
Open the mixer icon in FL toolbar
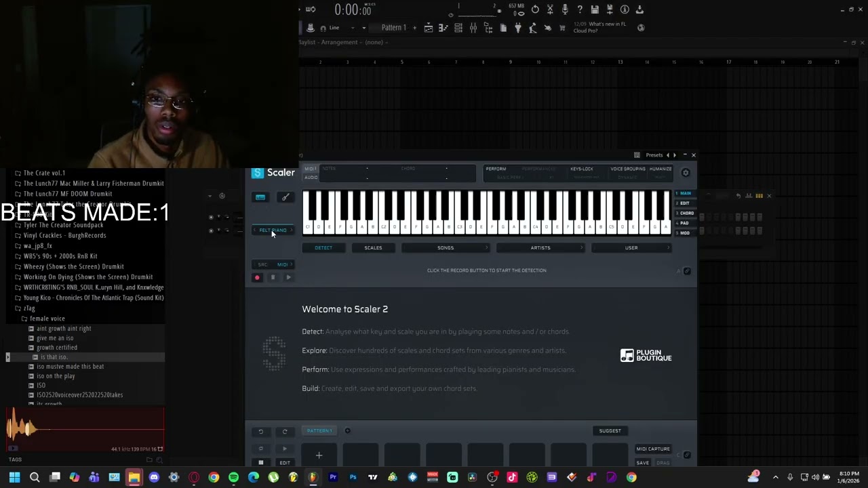pyautogui.click(x=473, y=28)
